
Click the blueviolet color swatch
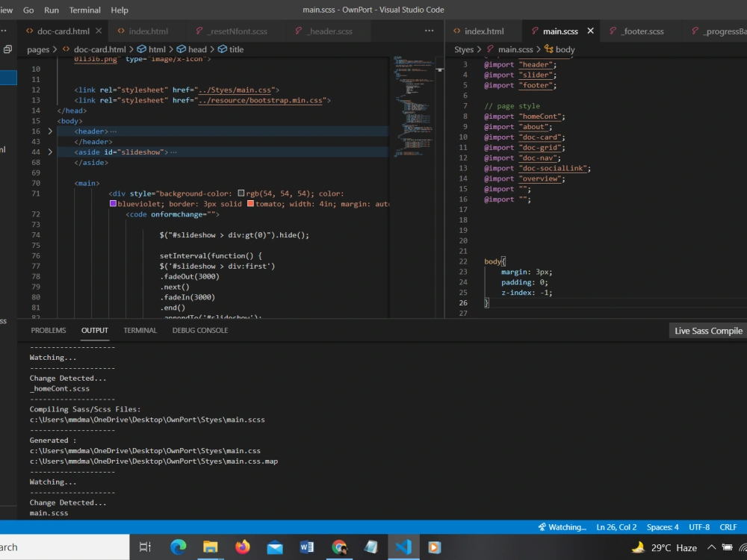(113, 204)
